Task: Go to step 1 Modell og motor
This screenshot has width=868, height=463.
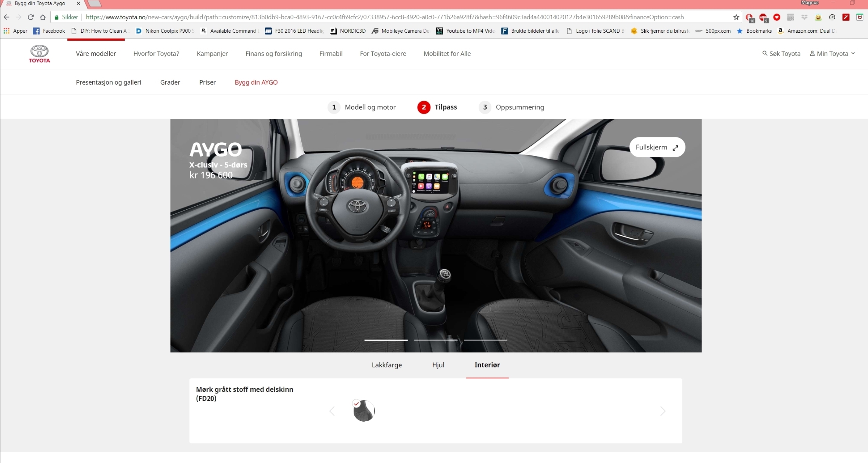Action: click(x=362, y=107)
